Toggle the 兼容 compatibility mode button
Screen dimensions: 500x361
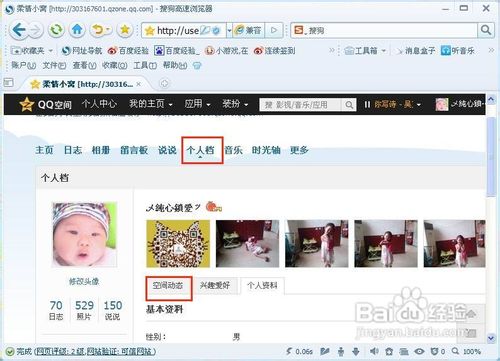coord(248,30)
